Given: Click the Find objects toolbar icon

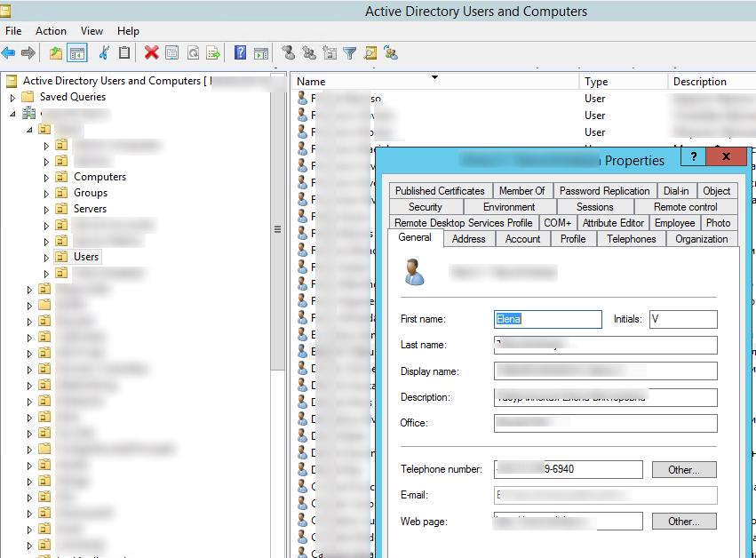Looking at the screenshot, I should point(370,53).
